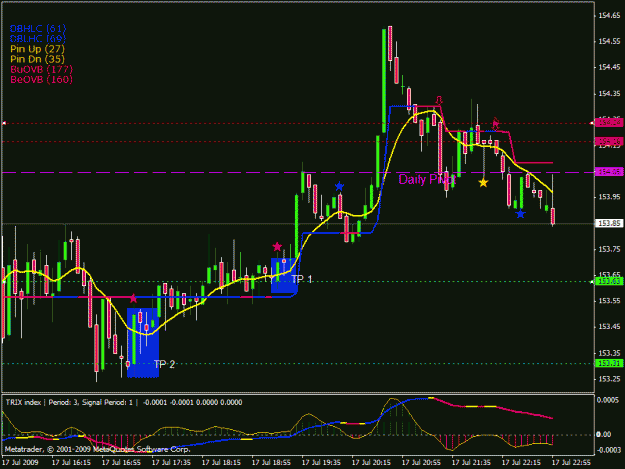Click the pink star above the TP 2 box
The width and height of the screenshot is (625, 469).
point(133,298)
